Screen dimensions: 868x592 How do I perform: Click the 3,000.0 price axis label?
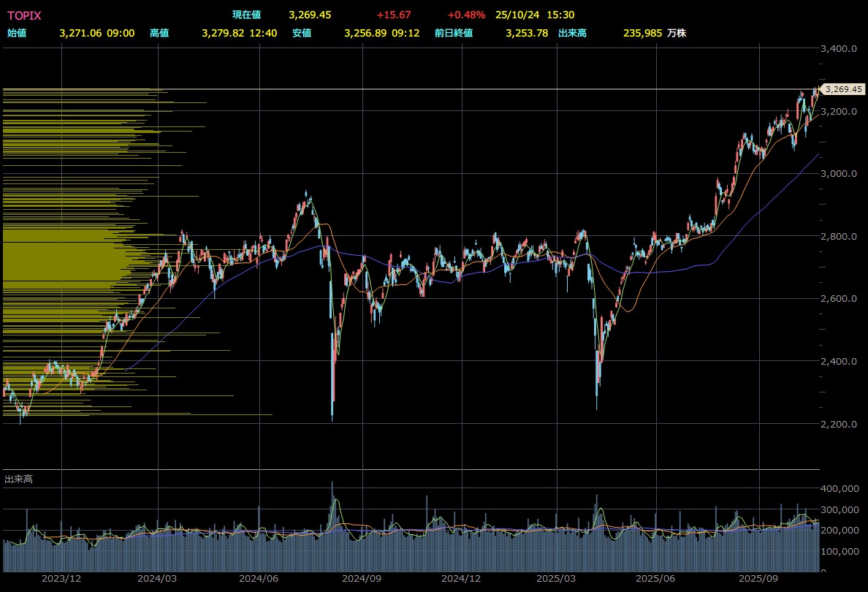coord(838,173)
